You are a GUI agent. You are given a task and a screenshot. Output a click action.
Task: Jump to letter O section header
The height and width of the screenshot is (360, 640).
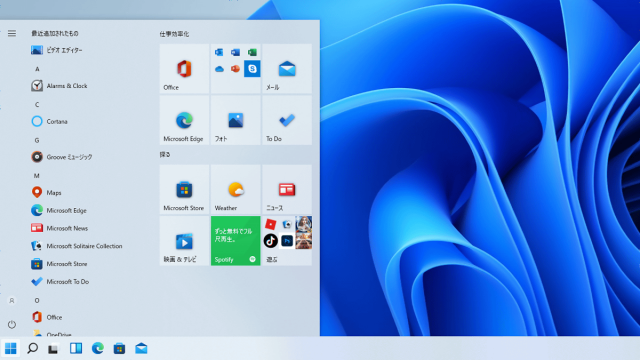click(37, 300)
